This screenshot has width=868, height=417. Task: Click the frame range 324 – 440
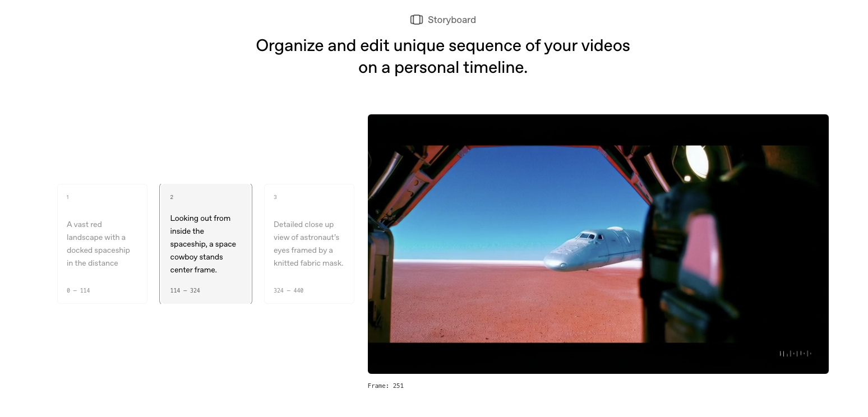click(288, 290)
